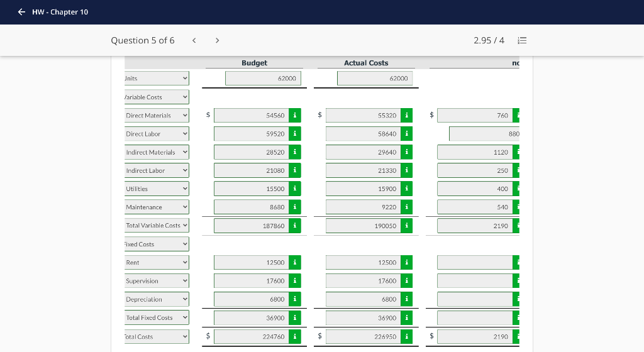The image size is (644, 352).
Task: Click the empty Total Fixed Costs difference field
Action: [x=475, y=317]
